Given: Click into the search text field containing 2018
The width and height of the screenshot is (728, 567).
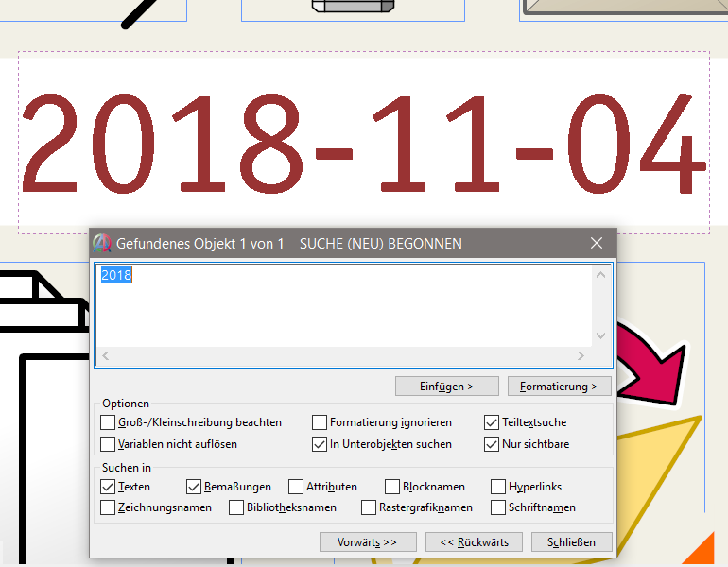Looking at the screenshot, I should 343,306.
